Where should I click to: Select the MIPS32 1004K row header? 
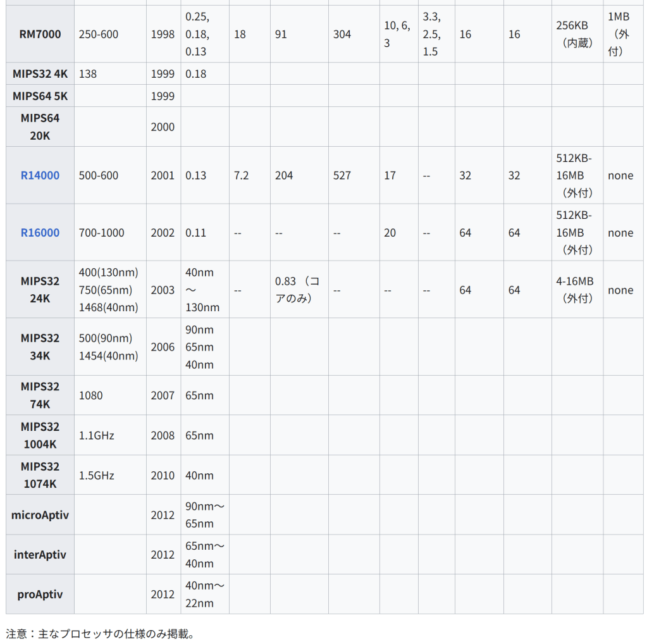(40, 435)
